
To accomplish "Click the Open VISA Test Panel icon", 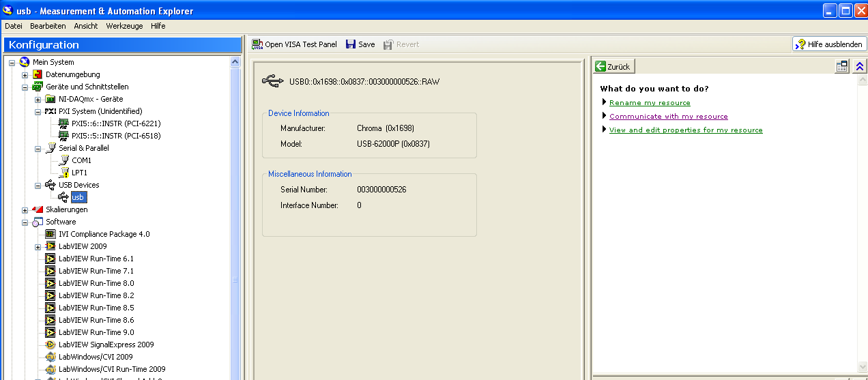I will pyautogui.click(x=257, y=44).
